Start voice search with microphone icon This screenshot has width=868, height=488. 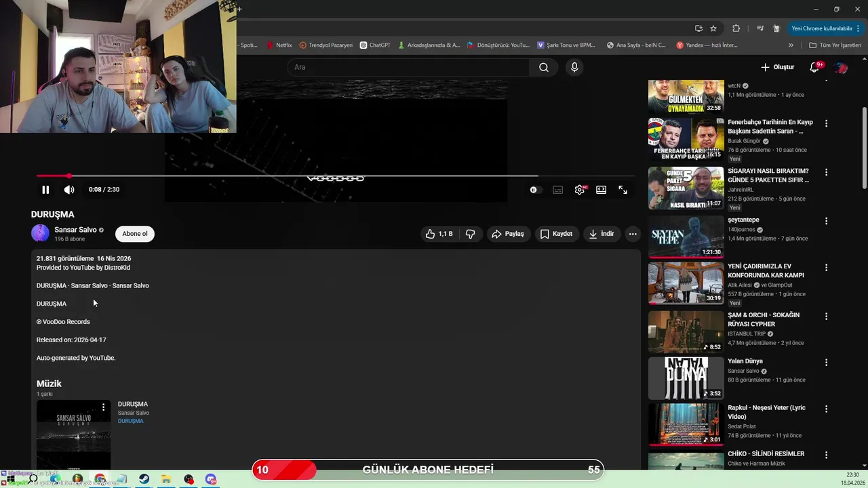tap(574, 67)
